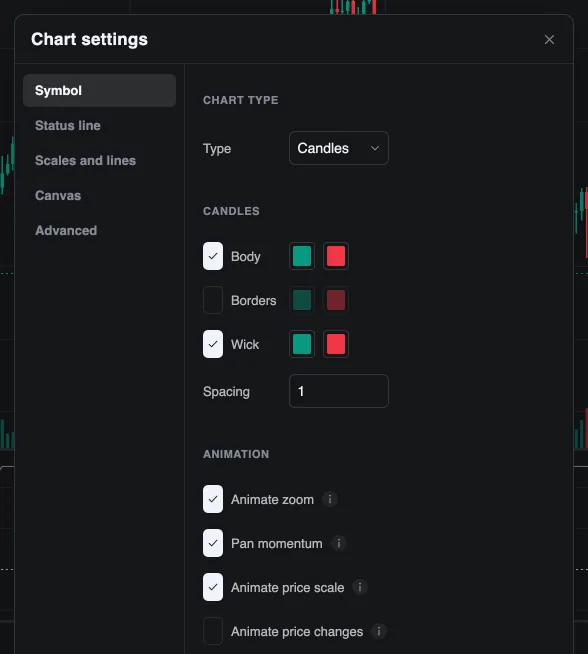Disable the Pan momentum checkbox
This screenshot has width=588, height=654.
[x=213, y=543]
